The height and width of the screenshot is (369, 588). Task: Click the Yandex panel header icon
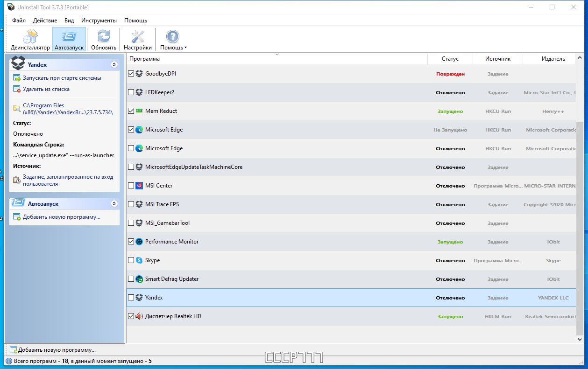(x=18, y=63)
